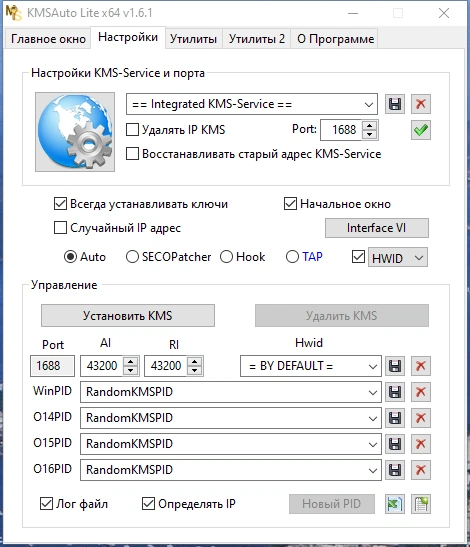Open the O15PID RandomKMSPID dropdown
This screenshot has height=547, width=470.
click(x=231, y=444)
